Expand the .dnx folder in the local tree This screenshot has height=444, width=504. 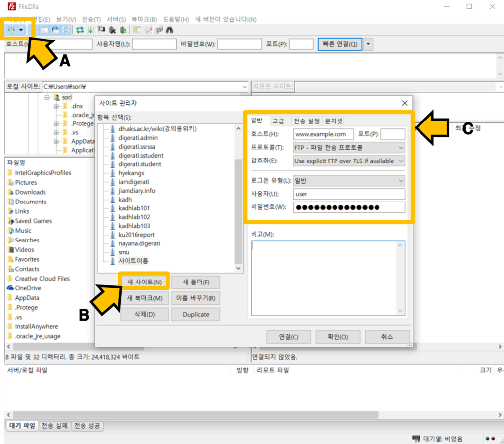(56, 106)
